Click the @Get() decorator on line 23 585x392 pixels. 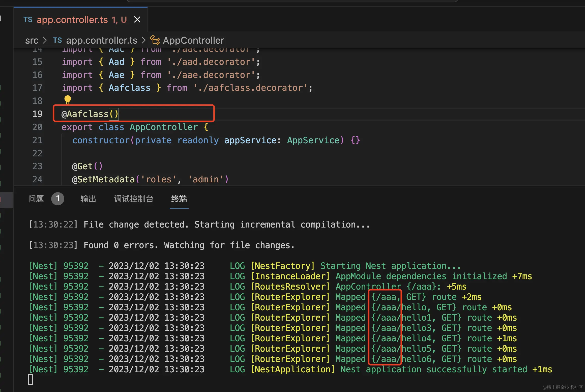(x=87, y=166)
